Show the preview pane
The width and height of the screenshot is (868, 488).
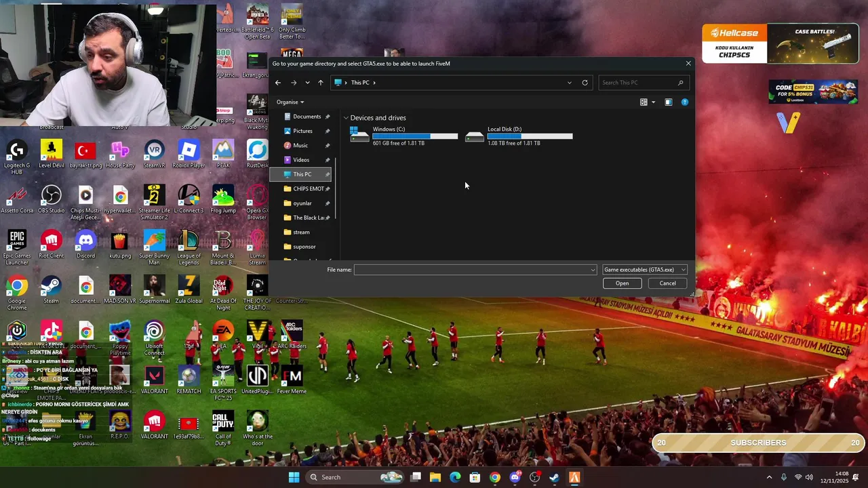click(x=668, y=102)
